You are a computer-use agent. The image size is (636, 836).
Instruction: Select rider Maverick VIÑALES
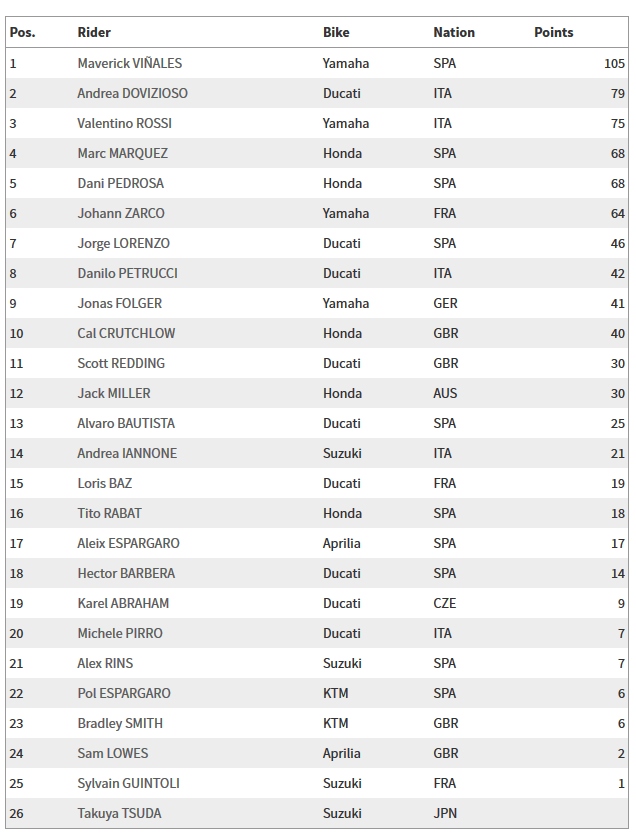point(129,63)
